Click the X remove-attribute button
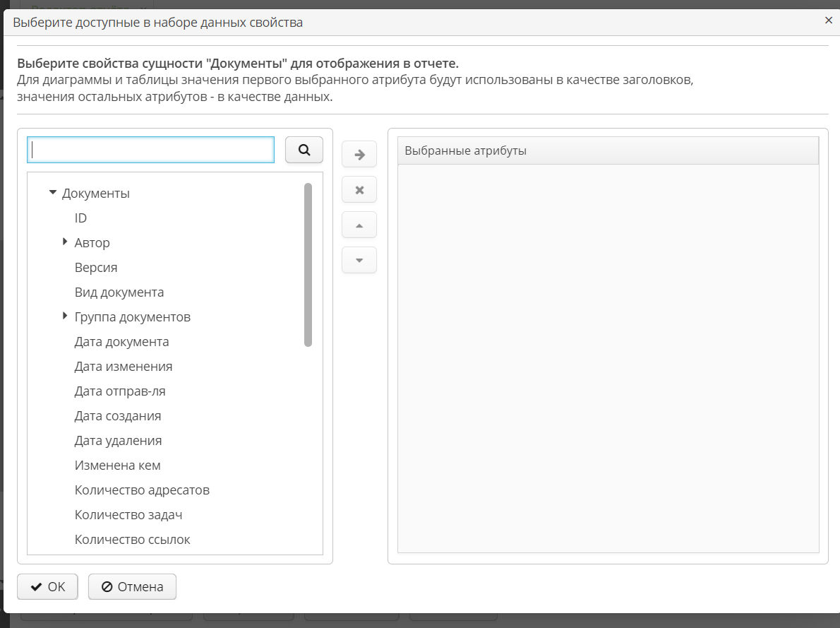The height and width of the screenshot is (628, 840). (359, 189)
